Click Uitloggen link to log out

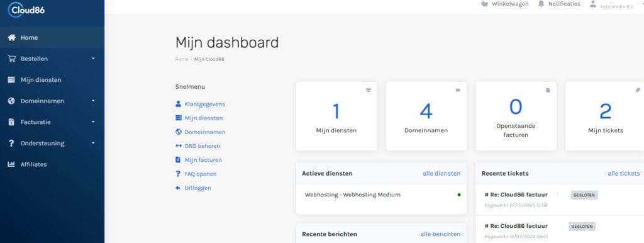click(x=197, y=188)
